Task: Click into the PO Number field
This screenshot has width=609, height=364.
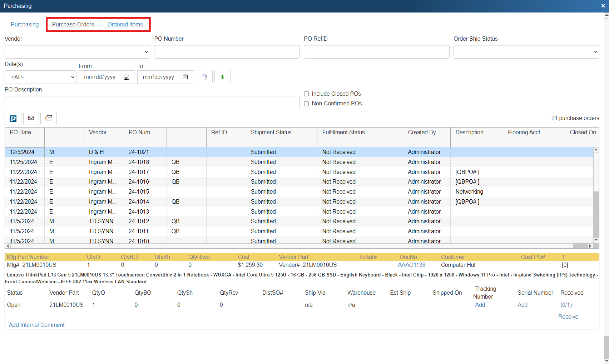Action: (227, 52)
